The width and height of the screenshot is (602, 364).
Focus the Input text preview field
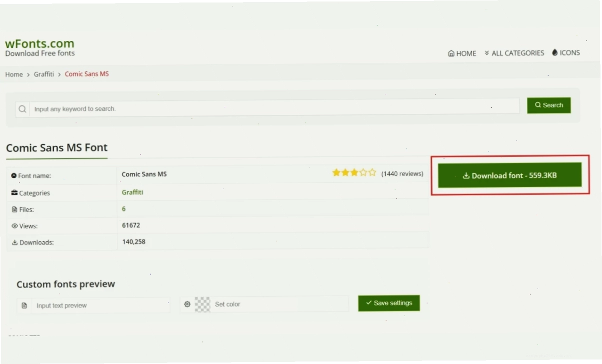point(101,305)
